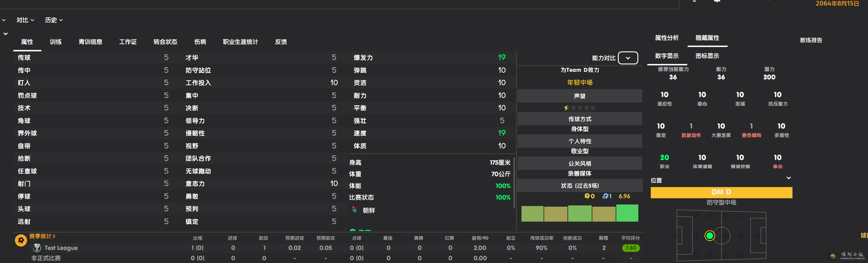
Task: Open 赛季统计 details link
Action: [x=43, y=236]
